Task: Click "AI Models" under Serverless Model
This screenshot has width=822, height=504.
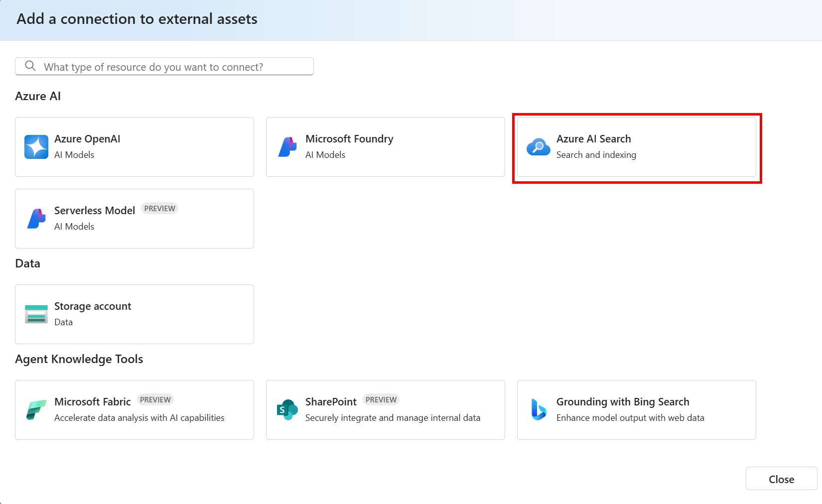Action: click(x=74, y=227)
